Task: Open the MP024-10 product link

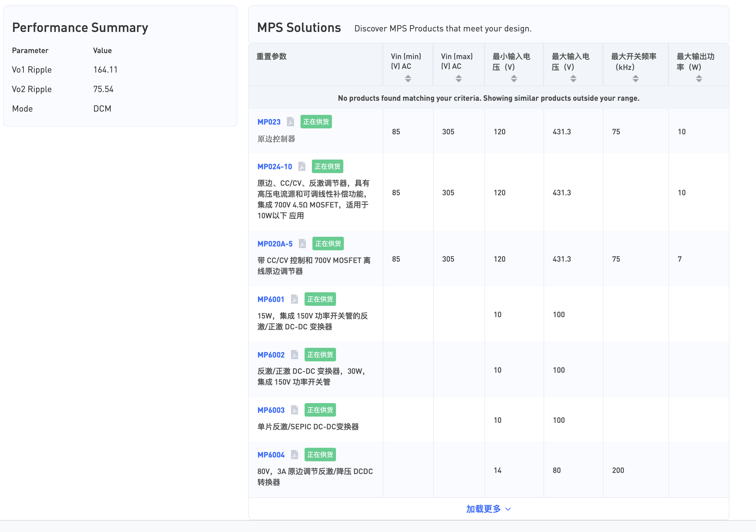Action: tap(274, 167)
